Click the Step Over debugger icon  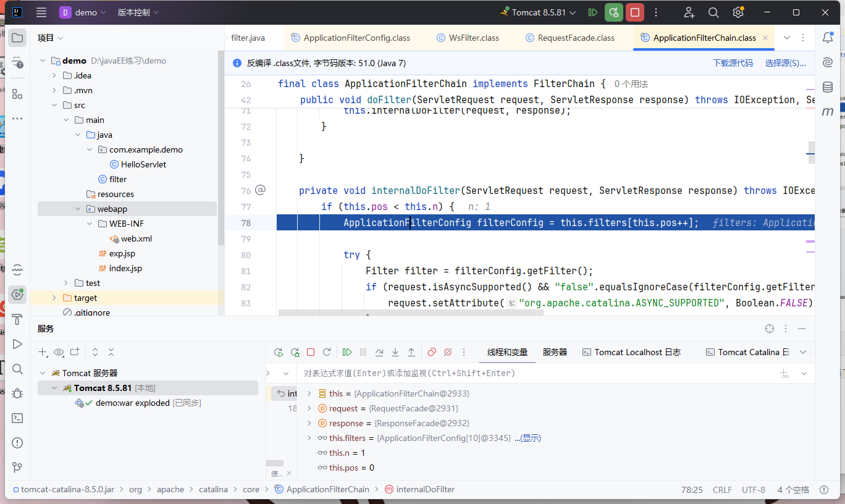coord(379,352)
